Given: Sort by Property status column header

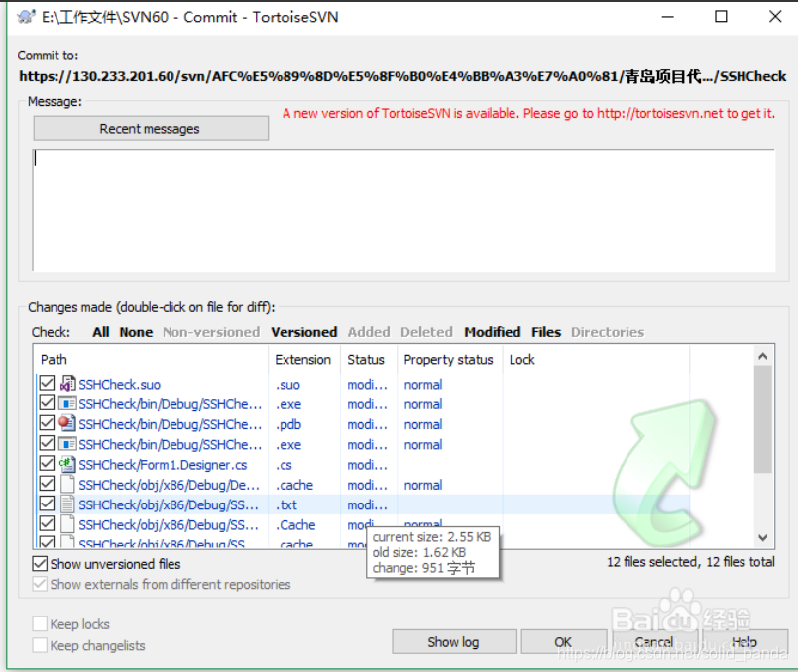Looking at the screenshot, I should point(449,359).
